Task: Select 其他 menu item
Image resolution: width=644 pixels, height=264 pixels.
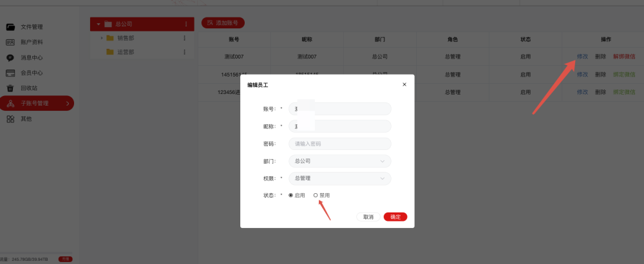Action: 26,119
